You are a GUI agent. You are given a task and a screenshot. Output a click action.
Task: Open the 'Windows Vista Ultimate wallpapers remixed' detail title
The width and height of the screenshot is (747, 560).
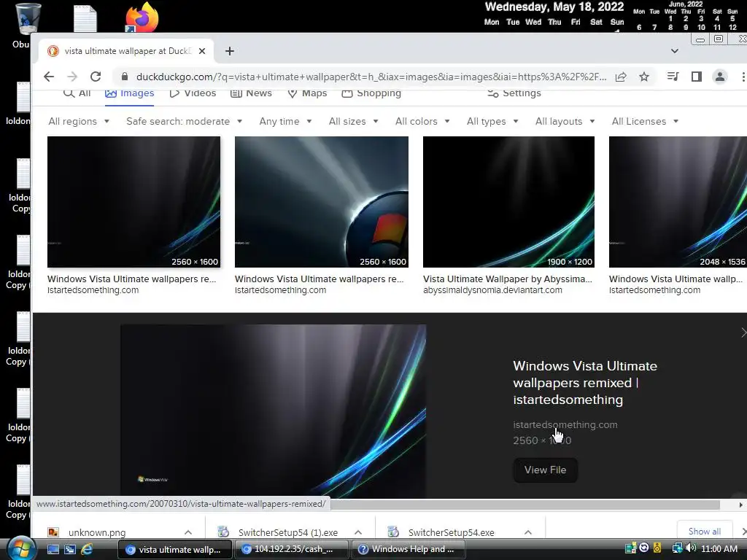point(585,383)
